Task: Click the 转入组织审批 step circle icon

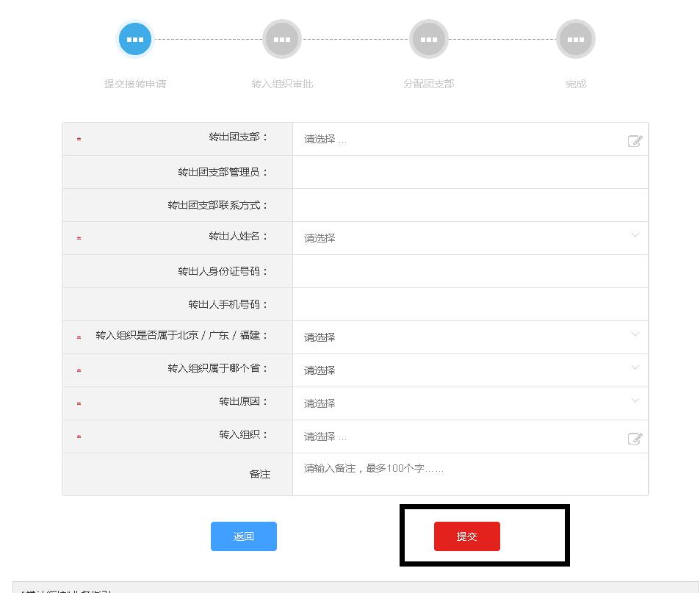Action: click(281, 38)
